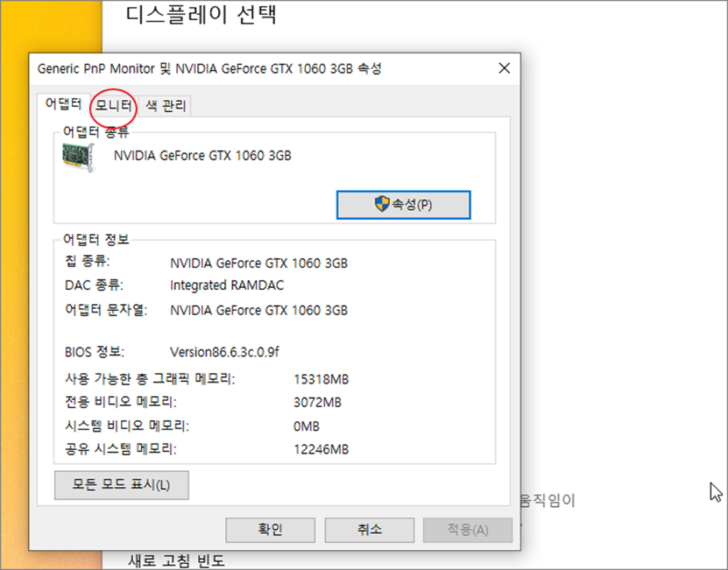Click the graphics card adapter icon
The height and width of the screenshot is (570, 728).
(x=79, y=157)
